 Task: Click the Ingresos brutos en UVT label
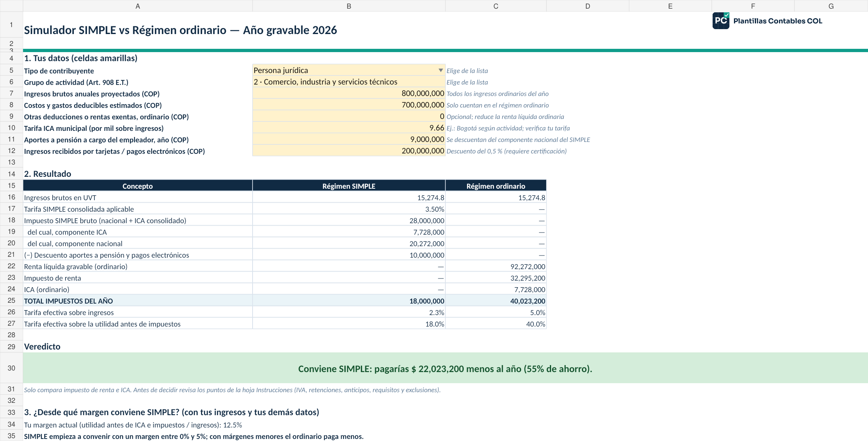(60, 197)
